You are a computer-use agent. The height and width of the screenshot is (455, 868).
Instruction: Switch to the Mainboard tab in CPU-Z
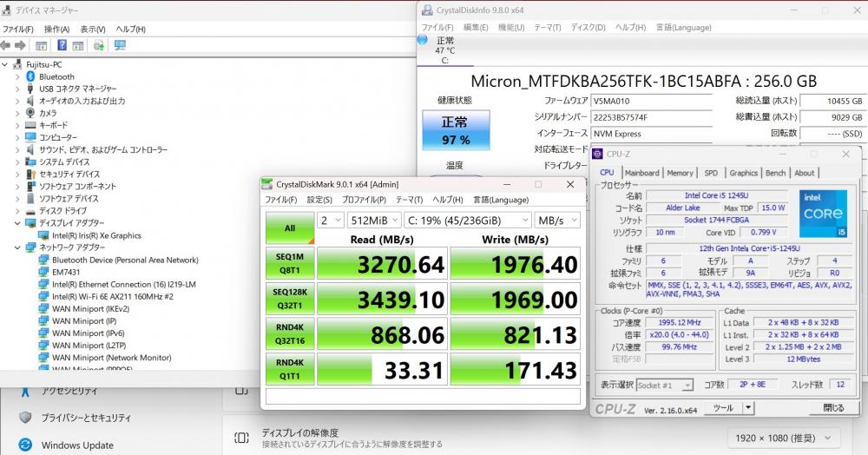tap(642, 173)
